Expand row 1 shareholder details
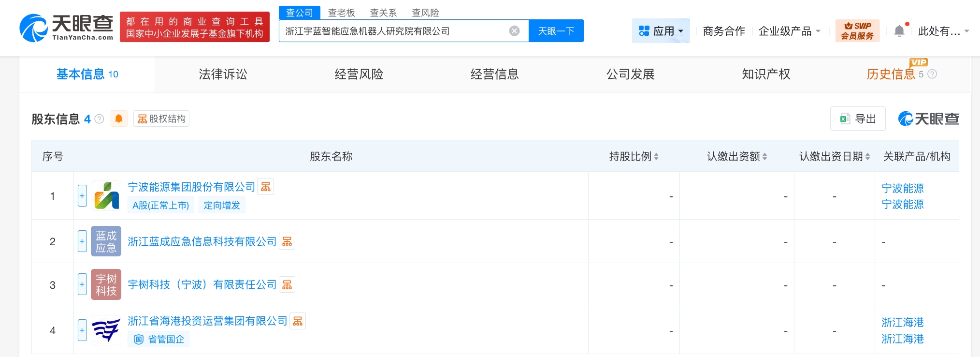 coord(82,196)
